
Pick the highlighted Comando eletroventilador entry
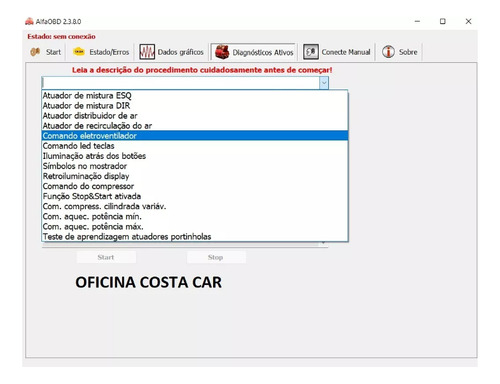click(x=195, y=136)
